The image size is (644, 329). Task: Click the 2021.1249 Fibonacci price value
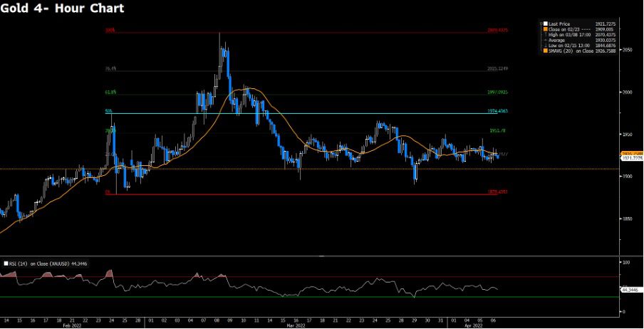[498, 69]
